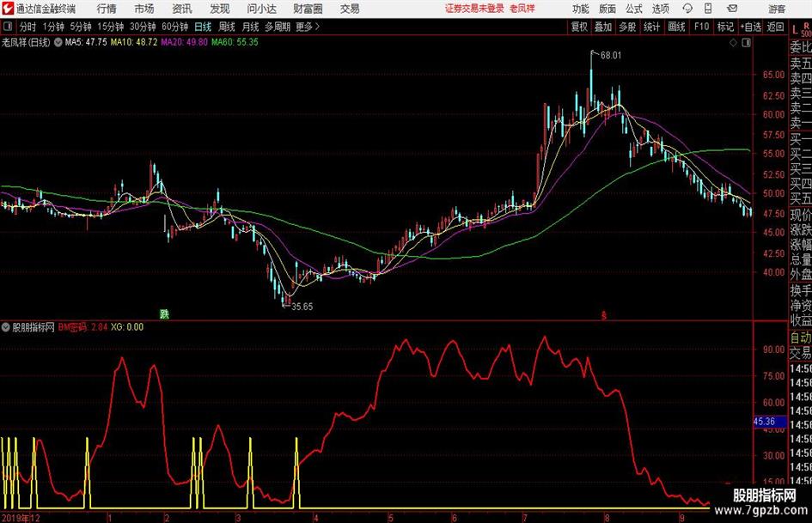812x523 pixels.
Task: Click the 通达信 red logo icon
Action: coord(8,9)
